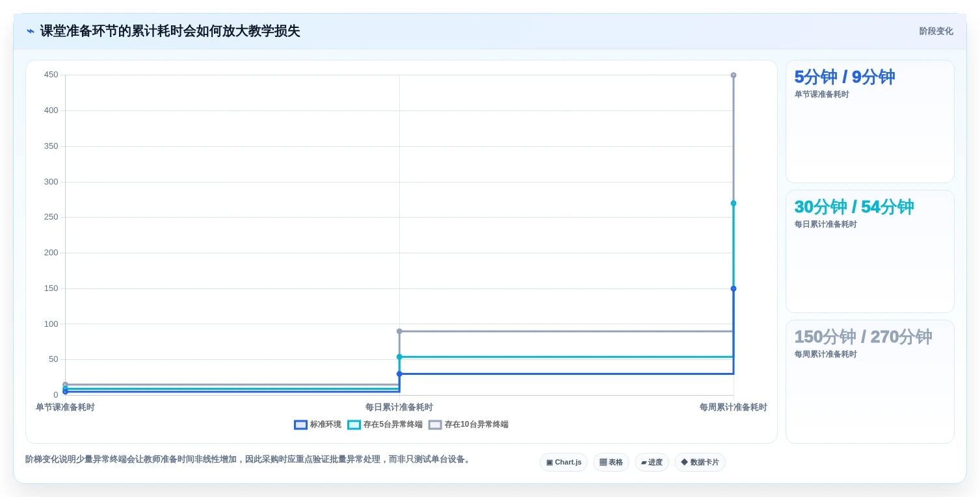980x497 pixels.
Task: Click the gray 存在10台异常终端 legend swatch
Action: coord(435,425)
